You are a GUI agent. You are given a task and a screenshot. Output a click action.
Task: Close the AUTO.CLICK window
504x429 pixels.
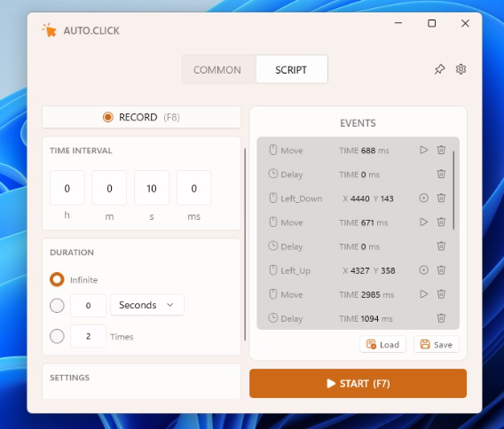465,23
